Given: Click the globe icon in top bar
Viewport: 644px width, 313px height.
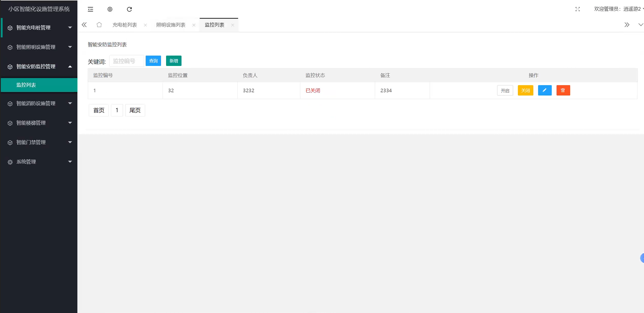Looking at the screenshot, I should pos(110,9).
